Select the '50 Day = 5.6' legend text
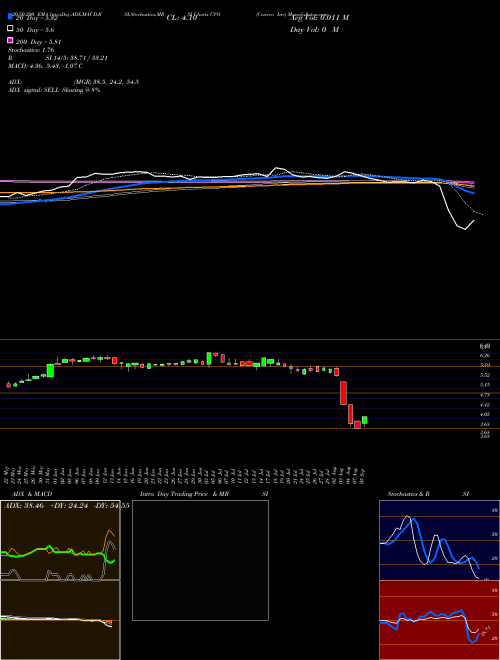500x660 pixels. coord(35,30)
